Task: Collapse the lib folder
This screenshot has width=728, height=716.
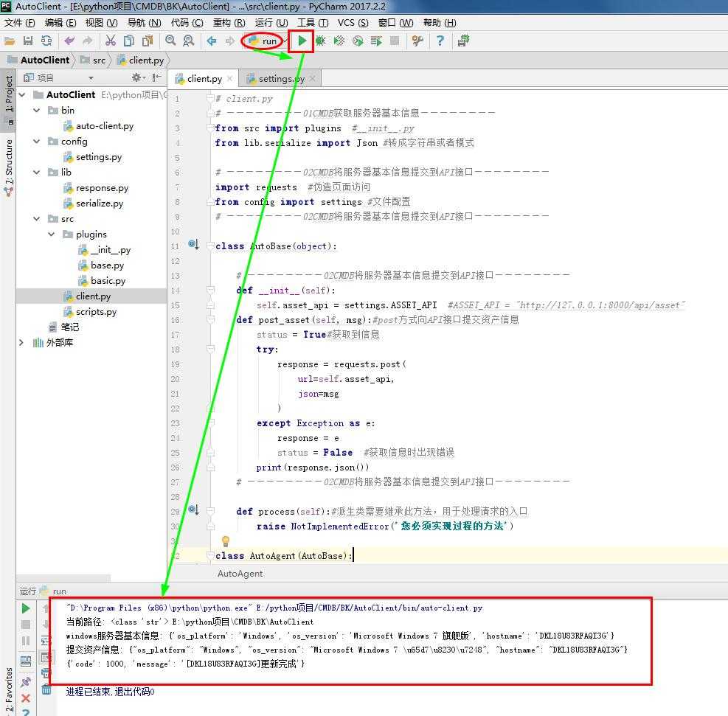Action: (x=37, y=173)
